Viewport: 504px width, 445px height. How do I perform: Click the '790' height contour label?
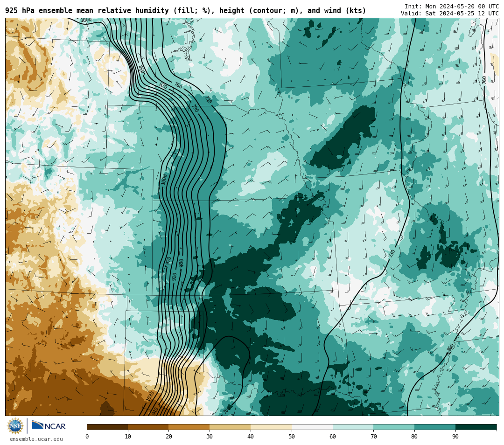(196, 109)
